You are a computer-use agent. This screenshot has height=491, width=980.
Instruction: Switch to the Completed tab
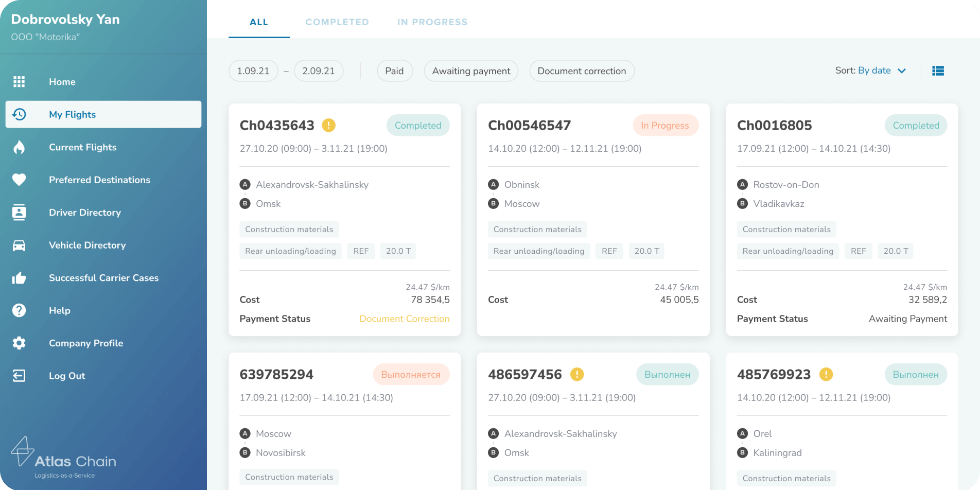point(337,22)
